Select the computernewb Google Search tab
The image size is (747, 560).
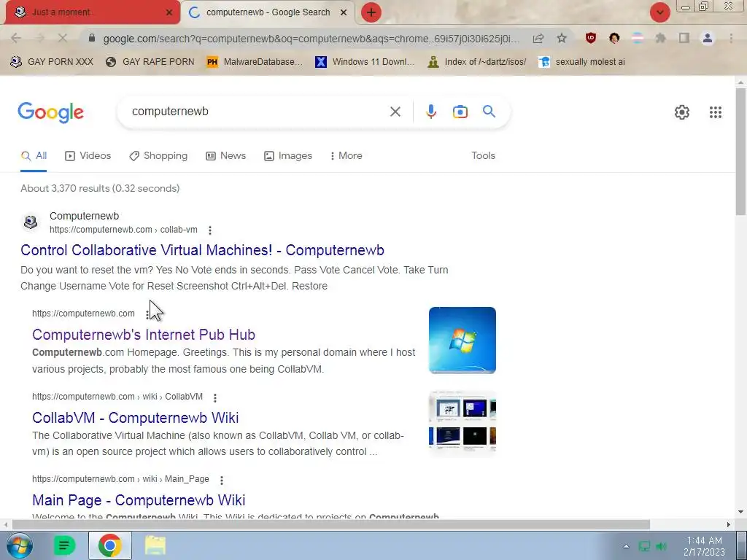[x=268, y=12]
